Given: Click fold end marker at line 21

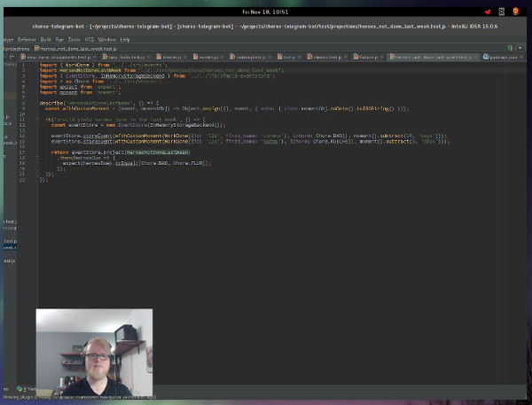Looking at the screenshot, I should pos(37,174).
